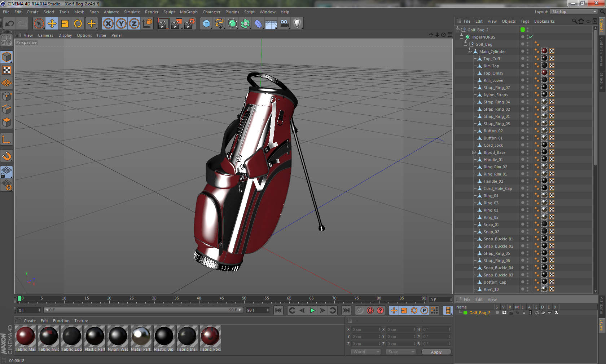Collapse the Golf_Bag null group

[465, 44]
